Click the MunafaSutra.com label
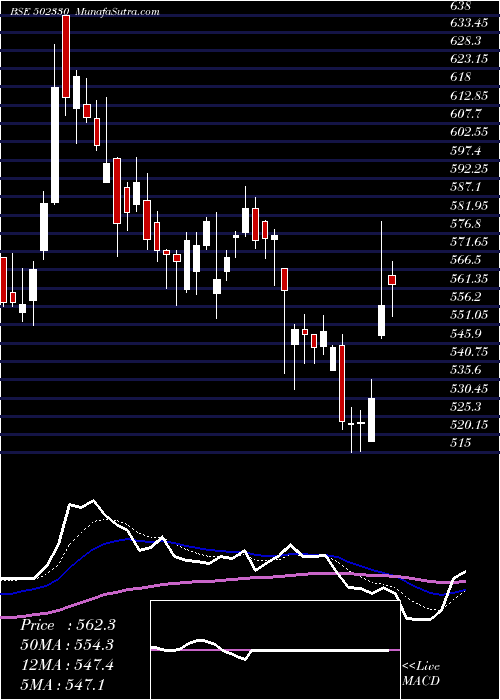Image resolution: width=500 pixels, height=700 pixels. point(118,12)
